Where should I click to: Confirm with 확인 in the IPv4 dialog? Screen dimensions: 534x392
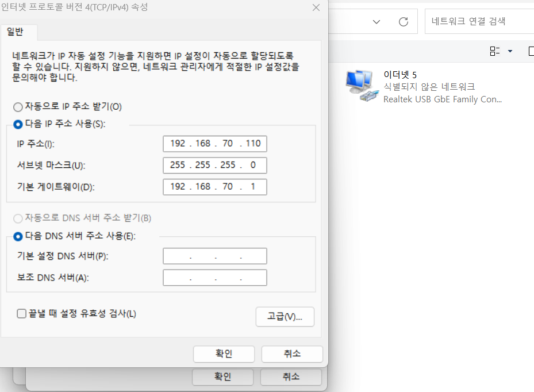(224, 354)
